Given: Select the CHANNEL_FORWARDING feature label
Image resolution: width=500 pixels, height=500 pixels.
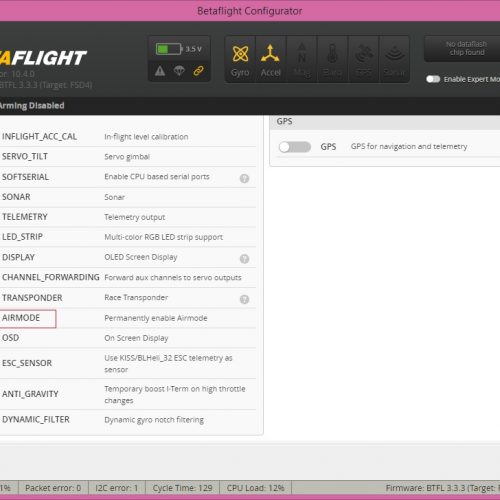Looking at the screenshot, I should click(51, 277).
